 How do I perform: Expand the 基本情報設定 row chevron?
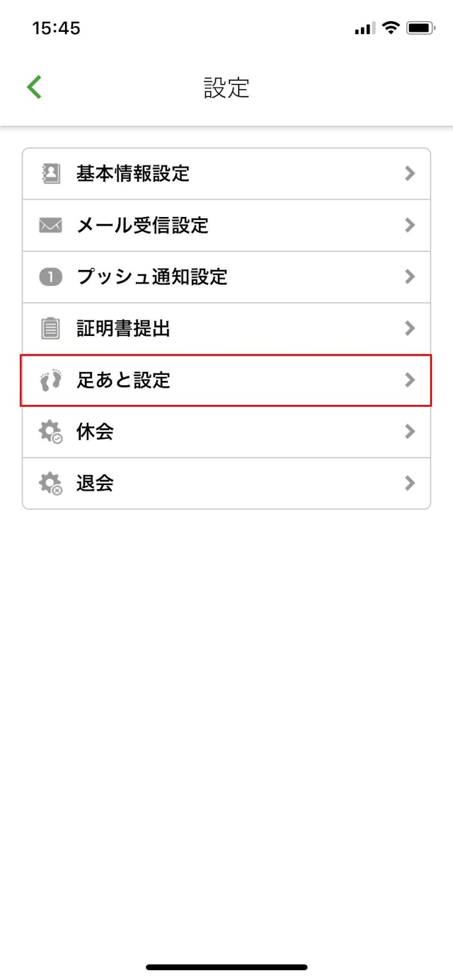(409, 173)
